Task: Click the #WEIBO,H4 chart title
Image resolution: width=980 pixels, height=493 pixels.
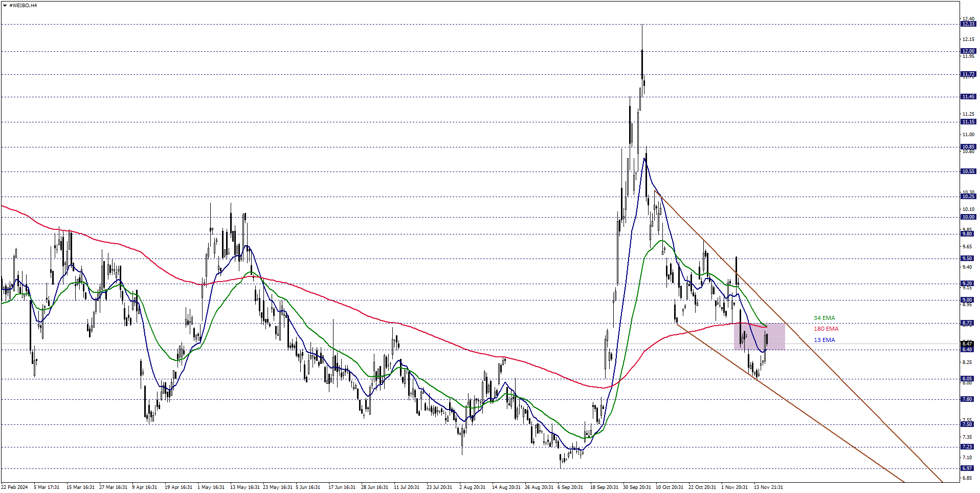Action: pyautogui.click(x=23, y=6)
